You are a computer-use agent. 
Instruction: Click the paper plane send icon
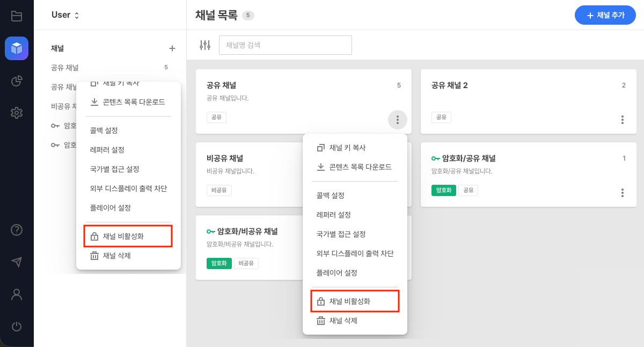[x=17, y=262]
